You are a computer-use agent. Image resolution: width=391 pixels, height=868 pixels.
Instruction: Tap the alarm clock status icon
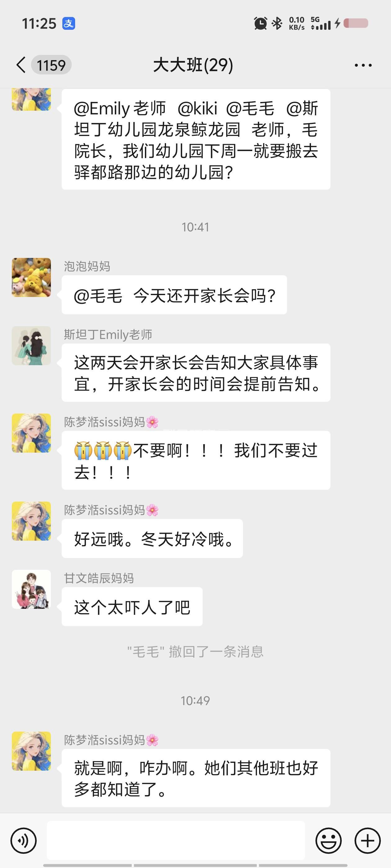coord(260,23)
